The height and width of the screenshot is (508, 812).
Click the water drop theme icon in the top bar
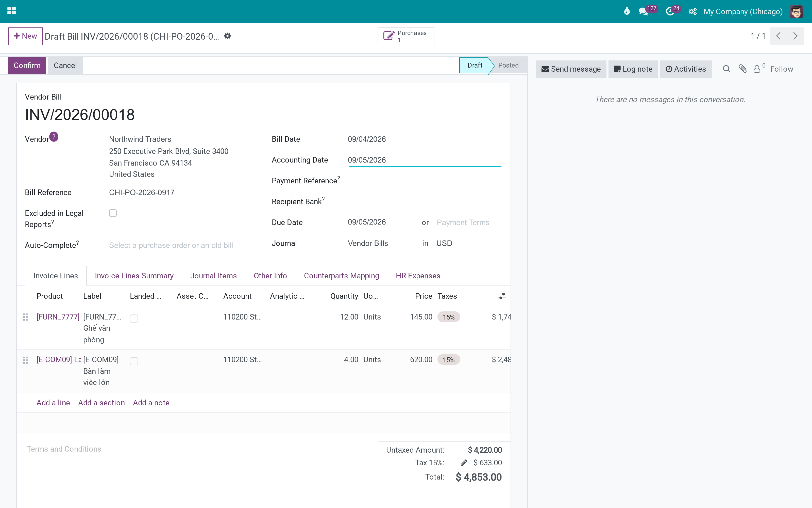coord(627,11)
